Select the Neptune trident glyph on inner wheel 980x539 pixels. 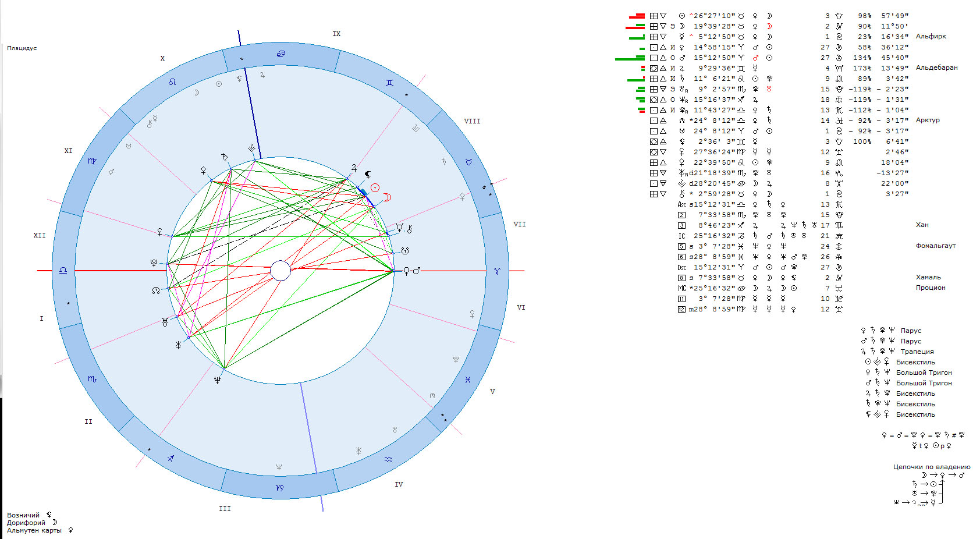[x=217, y=380]
